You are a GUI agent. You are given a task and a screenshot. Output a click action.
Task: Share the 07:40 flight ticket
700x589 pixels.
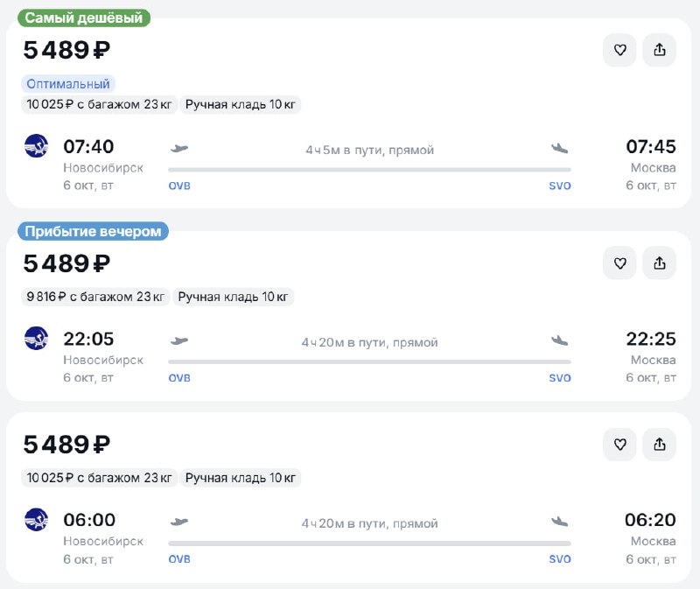coord(660,50)
